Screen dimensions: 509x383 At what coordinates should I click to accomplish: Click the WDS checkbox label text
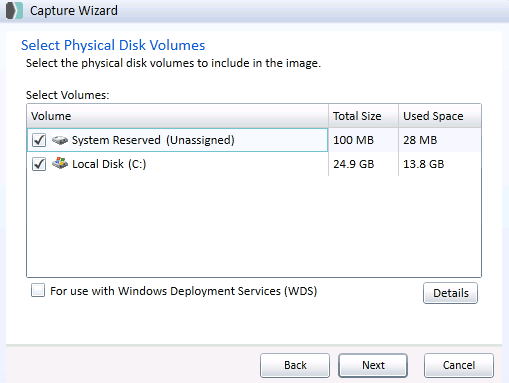(x=184, y=291)
